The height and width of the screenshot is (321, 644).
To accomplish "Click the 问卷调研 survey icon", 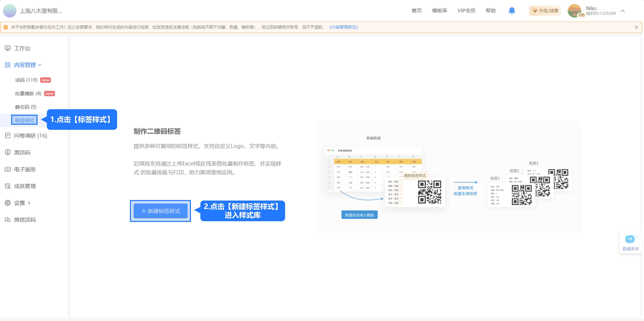I will [8, 136].
